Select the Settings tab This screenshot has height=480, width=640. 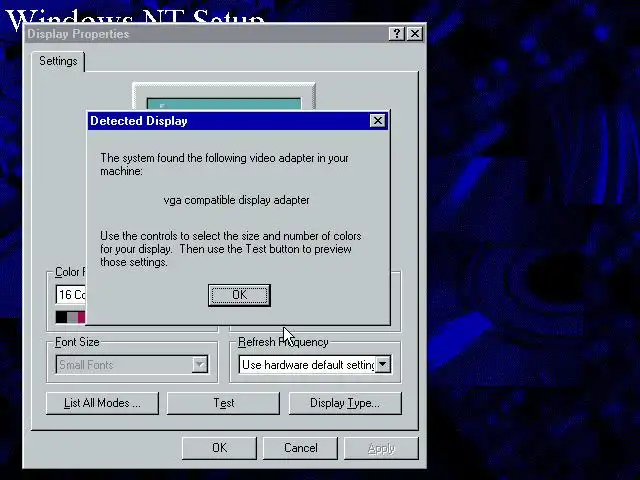coord(58,61)
